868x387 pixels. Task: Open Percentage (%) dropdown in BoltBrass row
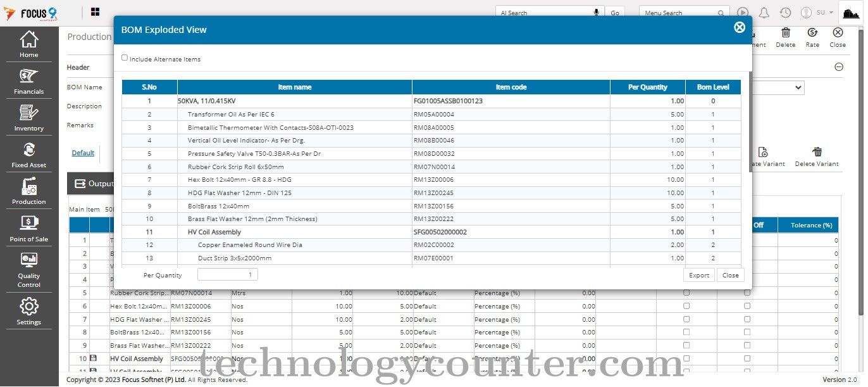(504, 333)
